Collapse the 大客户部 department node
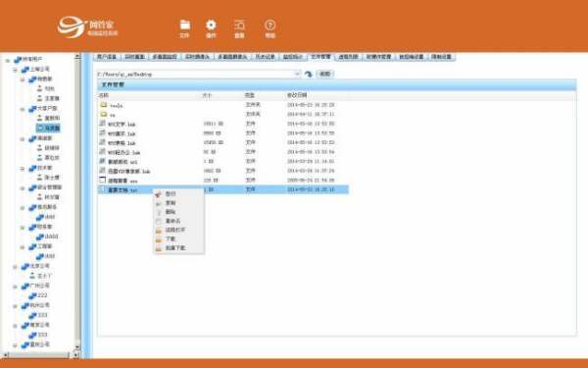588x368 pixels. [x=23, y=109]
